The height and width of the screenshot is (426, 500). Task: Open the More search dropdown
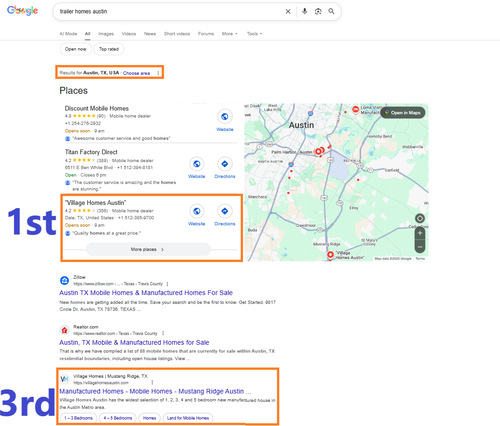[230, 34]
